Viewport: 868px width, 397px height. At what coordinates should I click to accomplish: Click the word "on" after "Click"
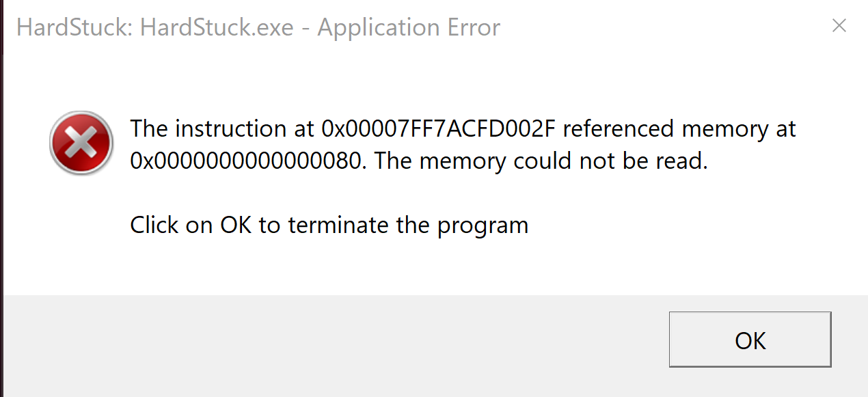click(x=200, y=225)
